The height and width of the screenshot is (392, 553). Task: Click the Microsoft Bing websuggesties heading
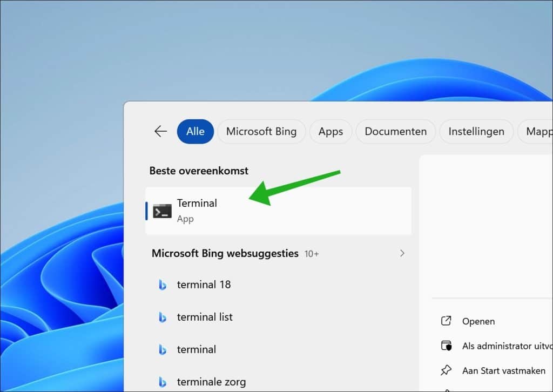tap(225, 253)
